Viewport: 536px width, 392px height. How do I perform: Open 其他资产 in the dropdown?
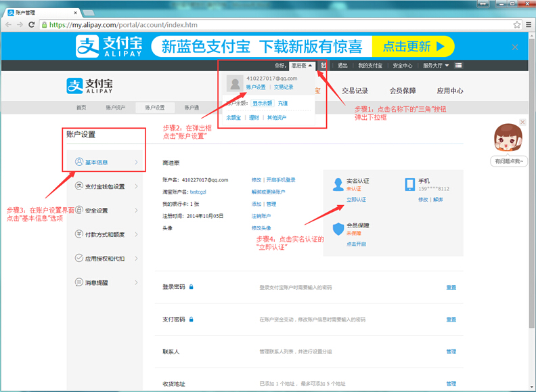tap(277, 117)
